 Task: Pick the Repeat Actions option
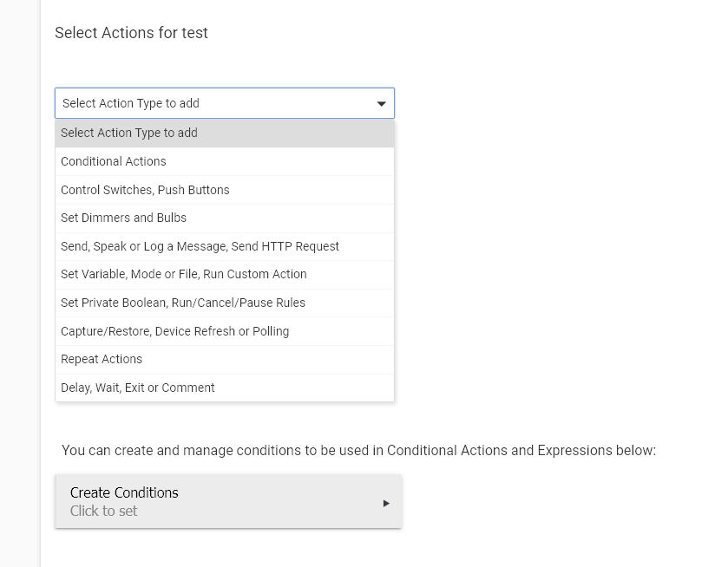[225, 360]
